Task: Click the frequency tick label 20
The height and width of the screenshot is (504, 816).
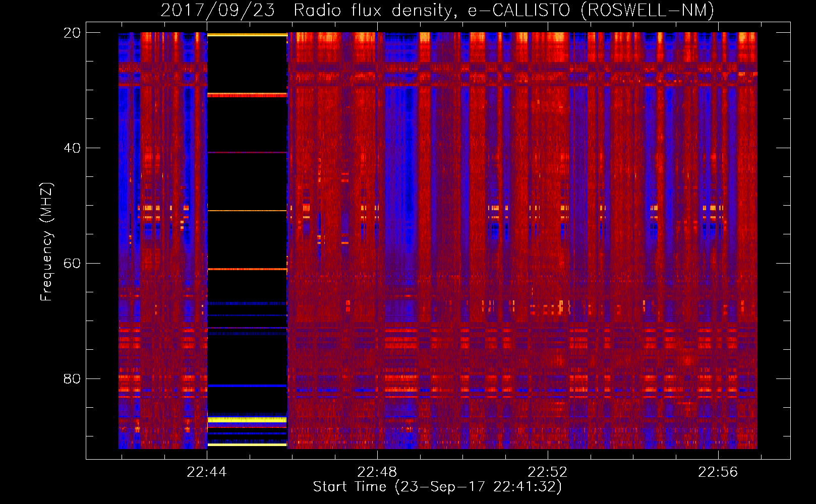Action: tap(72, 33)
